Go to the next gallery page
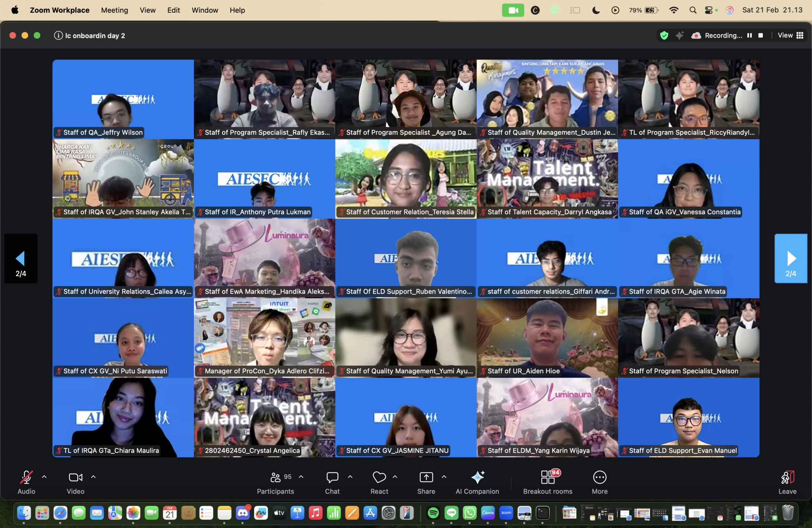The height and width of the screenshot is (528, 812). 791,259
